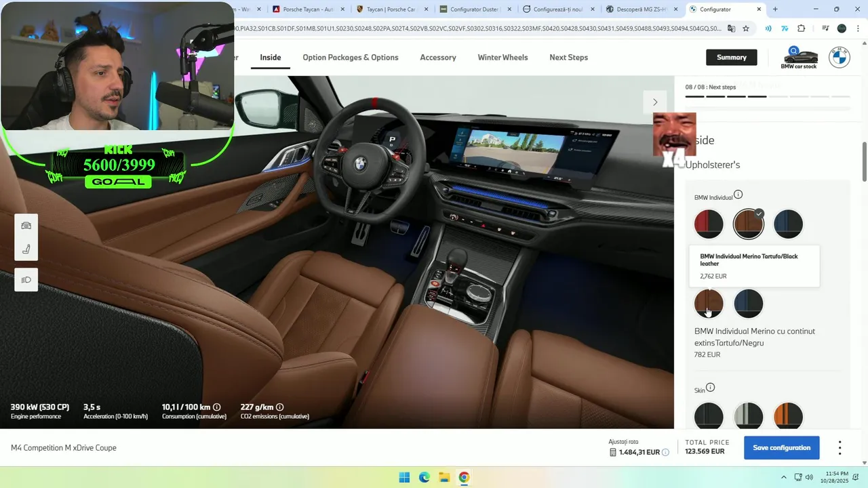Launch Microsoft Edge from taskbar
This screenshot has height=488, width=868.
pyautogui.click(x=424, y=477)
